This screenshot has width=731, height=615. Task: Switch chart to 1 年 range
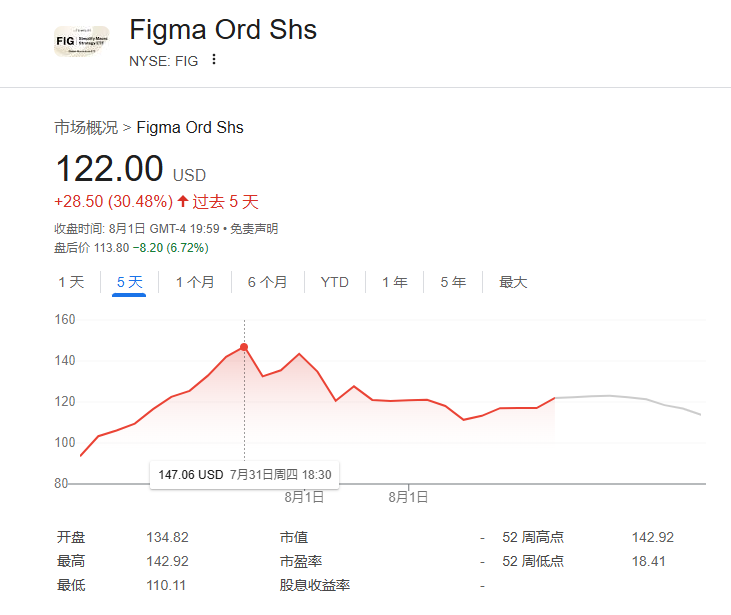click(x=394, y=282)
